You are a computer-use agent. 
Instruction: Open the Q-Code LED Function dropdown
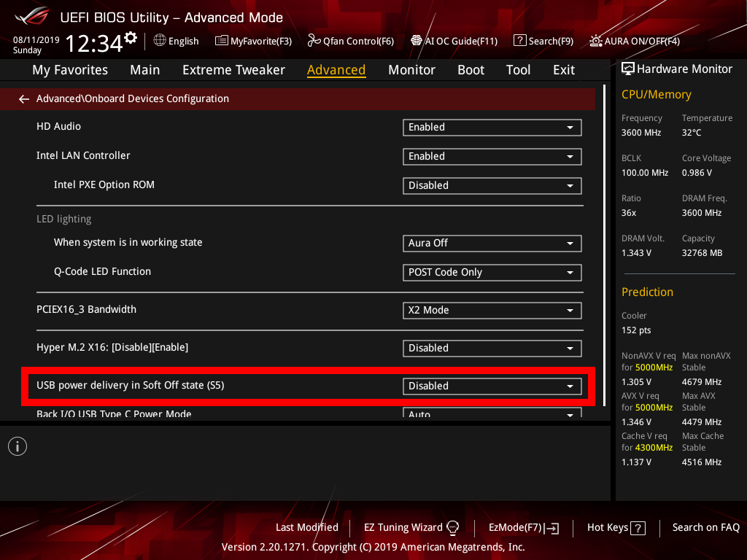click(492, 273)
